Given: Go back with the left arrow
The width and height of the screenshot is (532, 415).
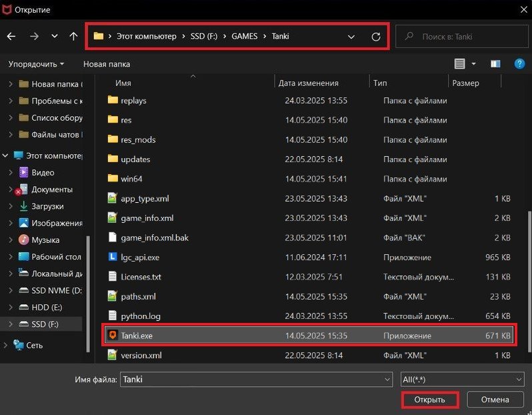Looking at the screenshot, I should tap(11, 36).
